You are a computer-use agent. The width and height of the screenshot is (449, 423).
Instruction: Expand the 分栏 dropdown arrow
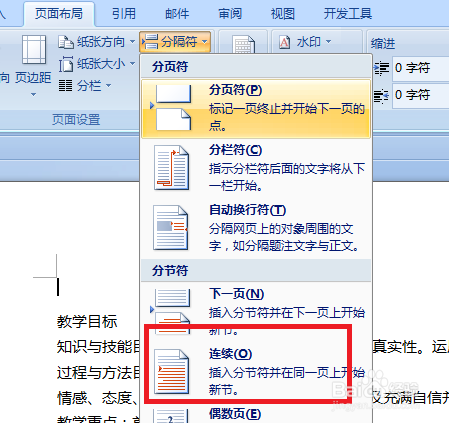pyautogui.click(x=108, y=86)
